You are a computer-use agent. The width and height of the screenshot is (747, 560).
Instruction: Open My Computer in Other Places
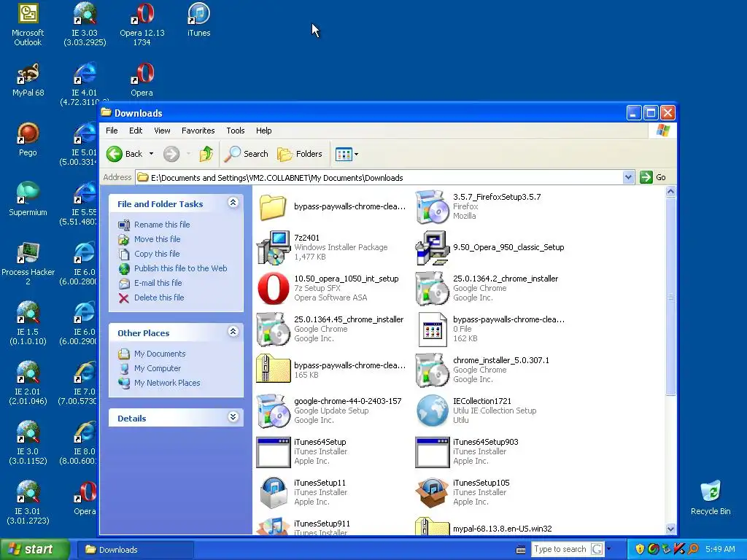click(x=158, y=368)
